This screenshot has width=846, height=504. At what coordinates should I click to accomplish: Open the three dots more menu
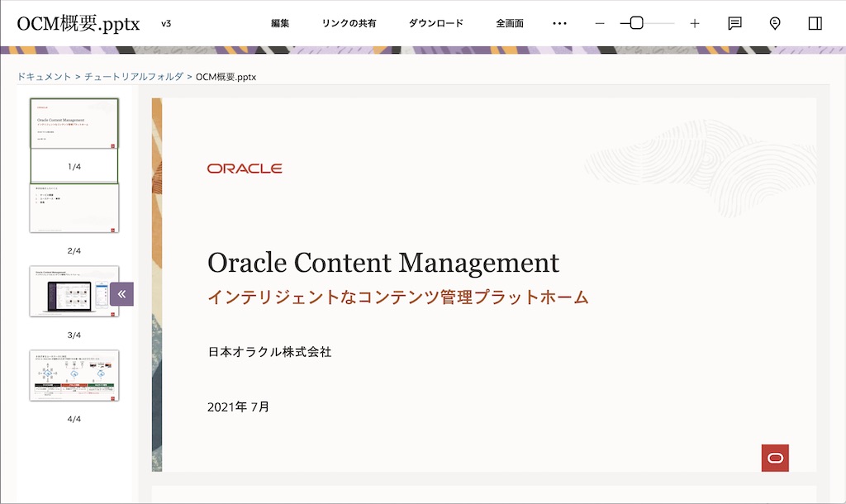pyautogui.click(x=559, y=23)
